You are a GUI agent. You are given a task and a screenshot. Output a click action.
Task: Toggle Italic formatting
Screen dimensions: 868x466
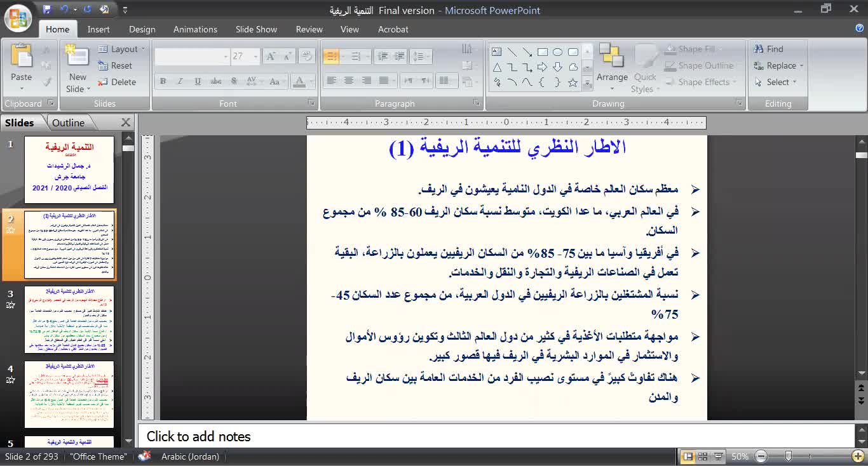[180, 81]
